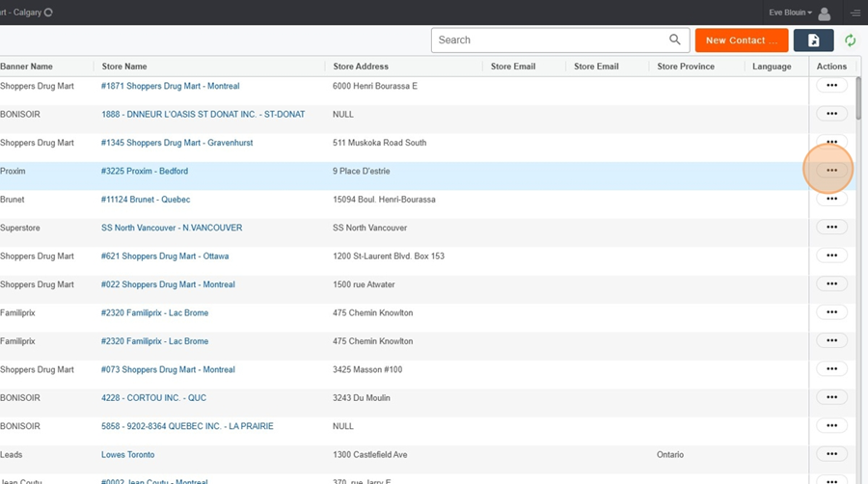Open #3225 Proxim - Bedford link
Screen dimensions: 868x484
click(x=145, y=172)
